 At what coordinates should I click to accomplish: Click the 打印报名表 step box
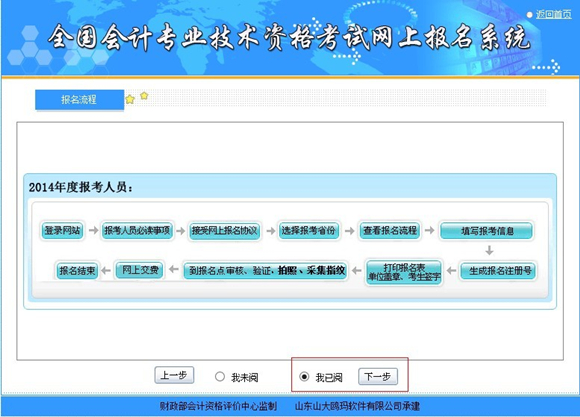tap(404, 272)
